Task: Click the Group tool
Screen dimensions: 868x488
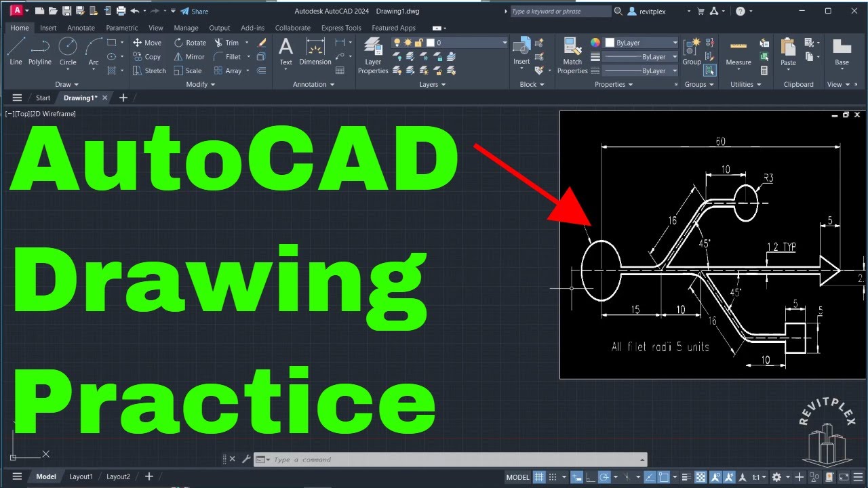Action: (692, 52)
